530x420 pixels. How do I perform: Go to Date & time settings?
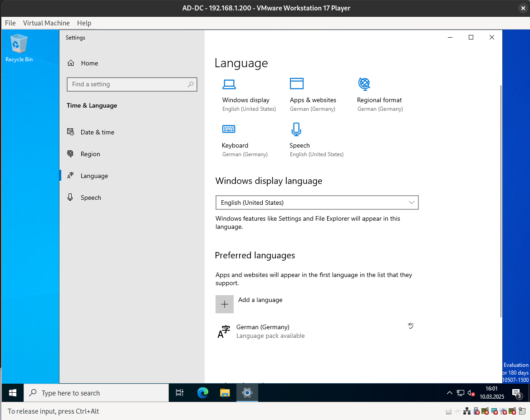97,132
